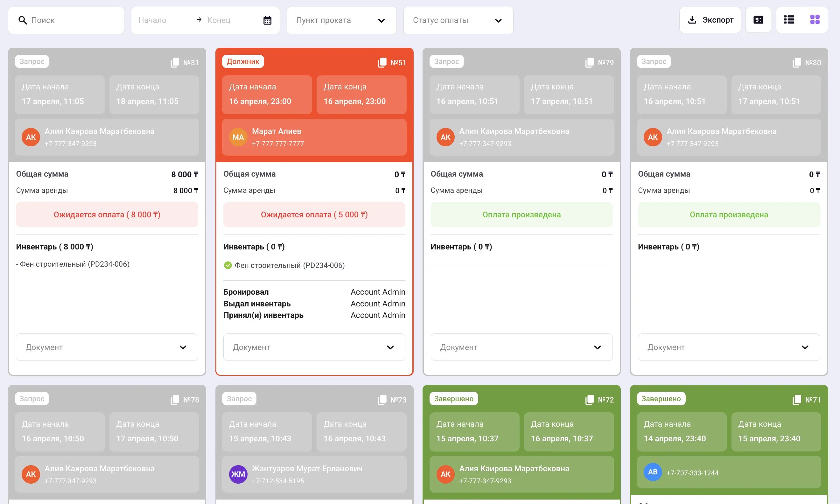Image resolution: width=840 pixels, height=504 pixels.
Task: Click Ожидается оплата (8 000 ₸) button
Action: point(107,215)
